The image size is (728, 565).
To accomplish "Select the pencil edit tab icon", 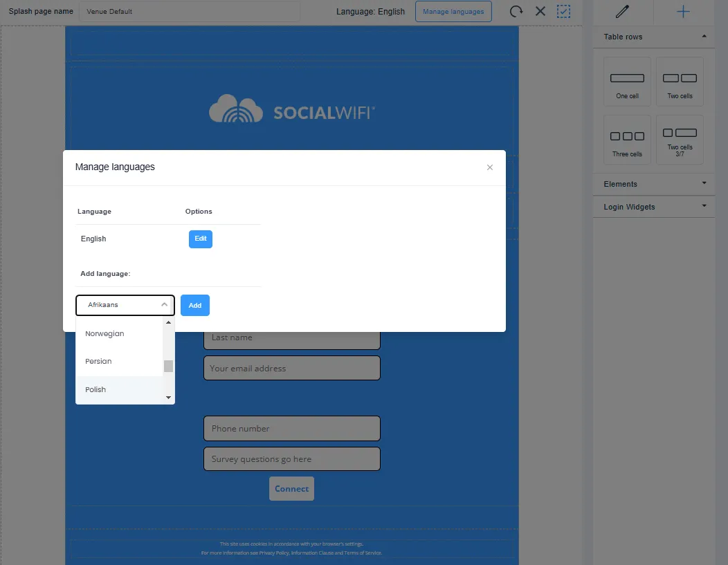I will point(622,12).
